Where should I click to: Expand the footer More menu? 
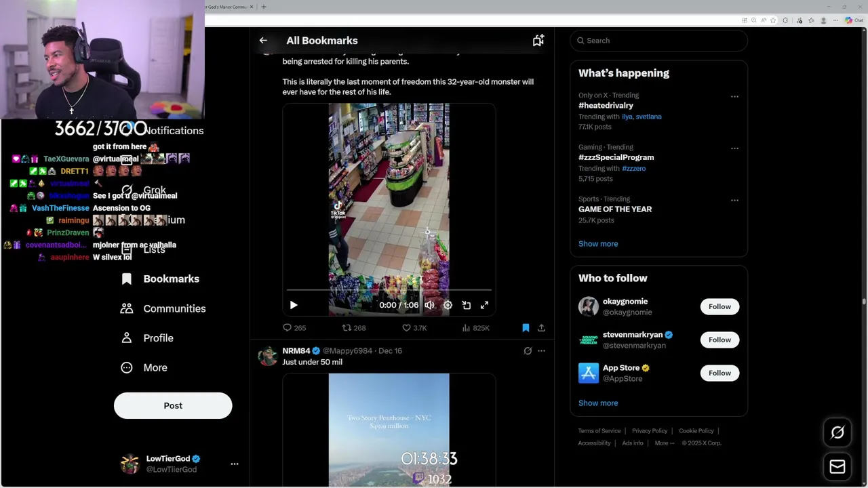point(665,443)
